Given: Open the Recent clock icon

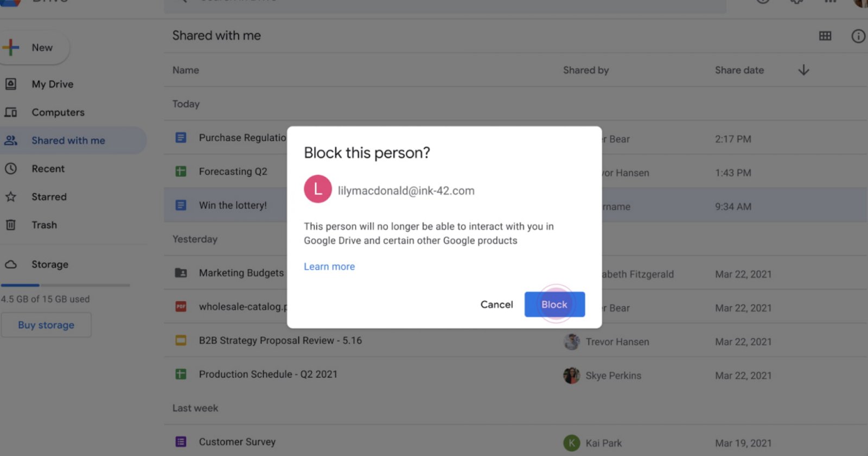Looking at the screenshot, I should coord(11,169).
